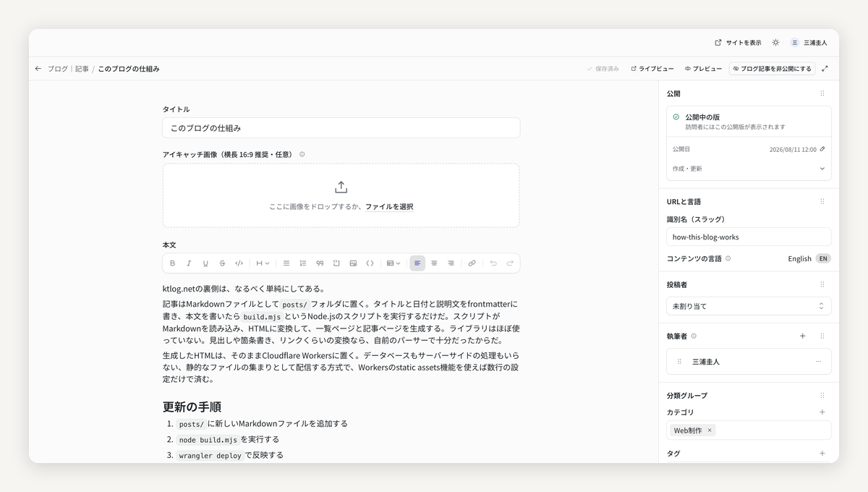Click ファイルを選択 in the image dropzone
Image resolution: width=868 pixels, height=492 pixels.
pyautogui.click(x=389, y=207)
